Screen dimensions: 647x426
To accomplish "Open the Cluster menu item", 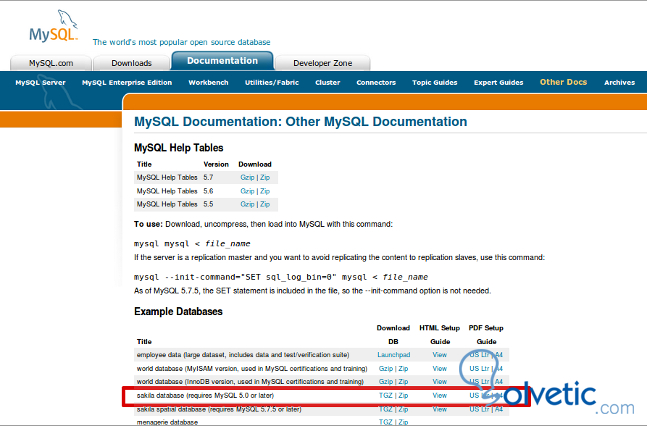I will click(328, 83).
